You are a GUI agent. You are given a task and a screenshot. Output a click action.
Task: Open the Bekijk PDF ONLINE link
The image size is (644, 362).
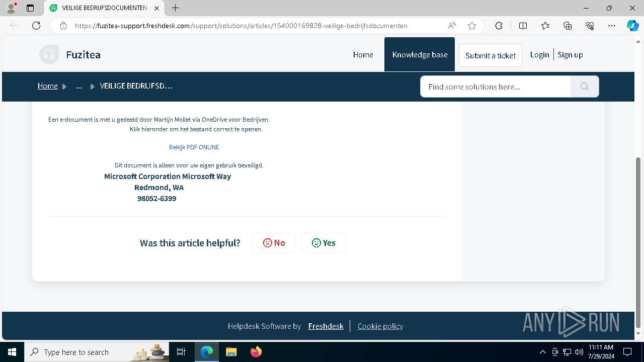(194, 147)
